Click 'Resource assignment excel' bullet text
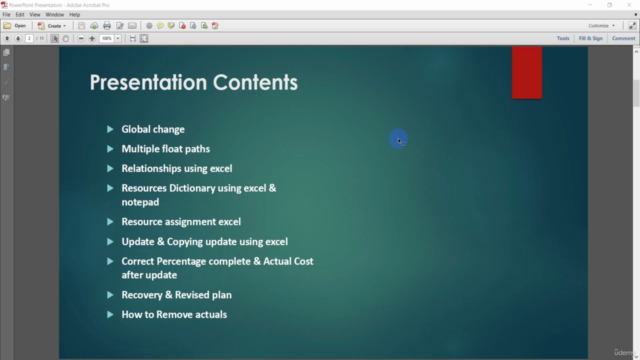Screen dimensions: 640x360 coord(181,222)
